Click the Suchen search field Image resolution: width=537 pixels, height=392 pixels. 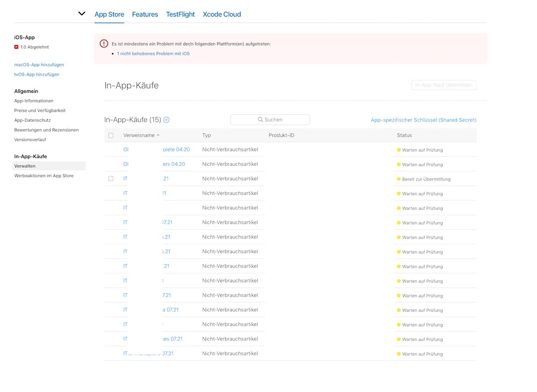click(270, 120)
